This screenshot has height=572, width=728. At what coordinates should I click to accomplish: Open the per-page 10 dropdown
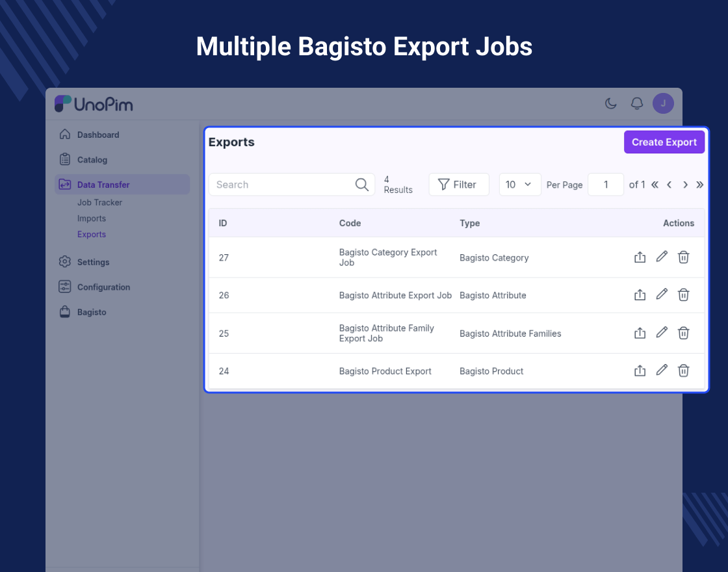[520, 185]
